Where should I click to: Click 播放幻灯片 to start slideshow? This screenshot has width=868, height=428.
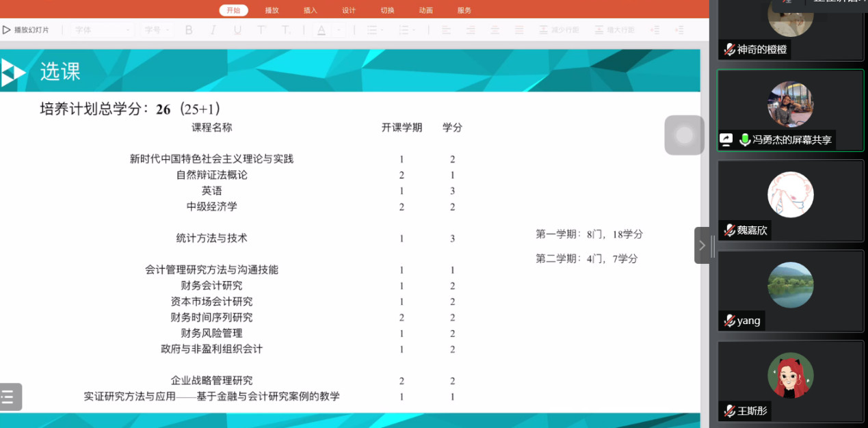coord(26,30)
